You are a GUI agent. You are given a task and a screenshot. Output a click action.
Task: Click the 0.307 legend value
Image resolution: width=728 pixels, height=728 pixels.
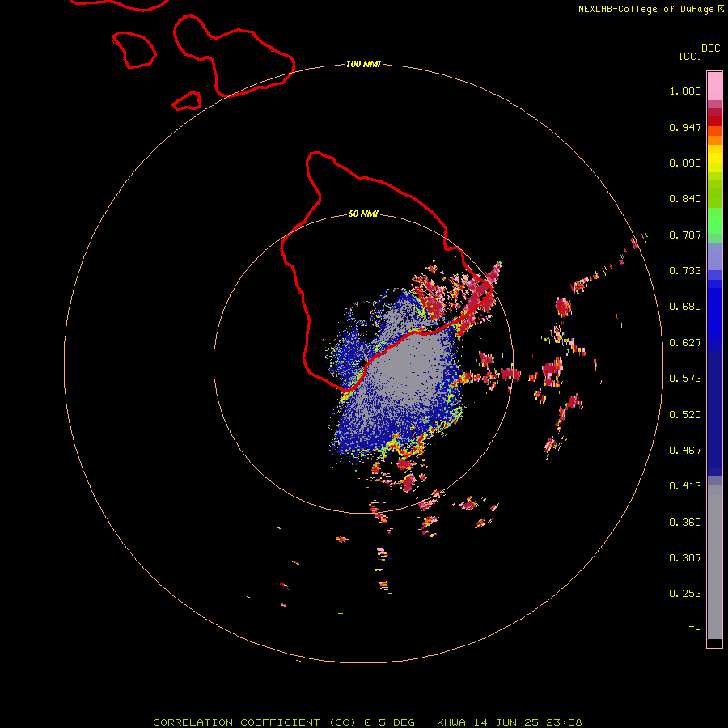pos(685,558)
